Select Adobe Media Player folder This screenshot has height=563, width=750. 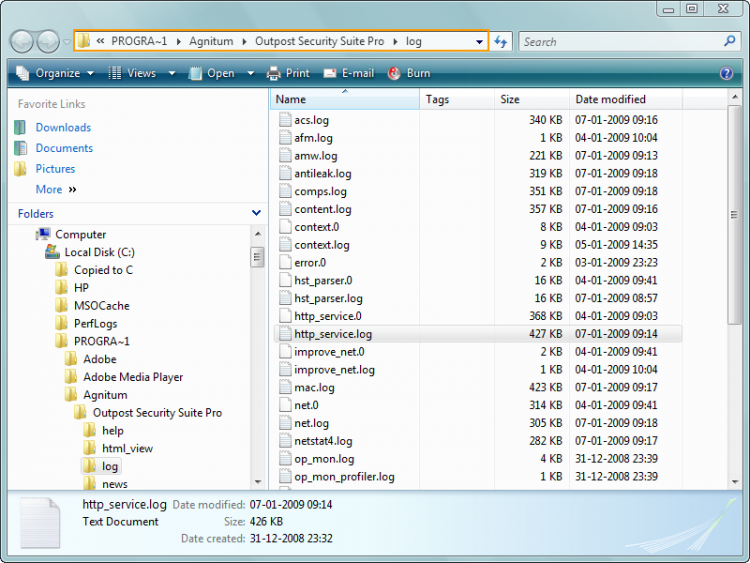133,377
